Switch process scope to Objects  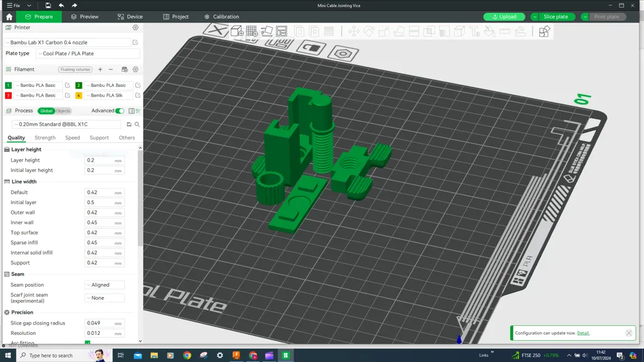pyautogui.click(x=63, y=111)
